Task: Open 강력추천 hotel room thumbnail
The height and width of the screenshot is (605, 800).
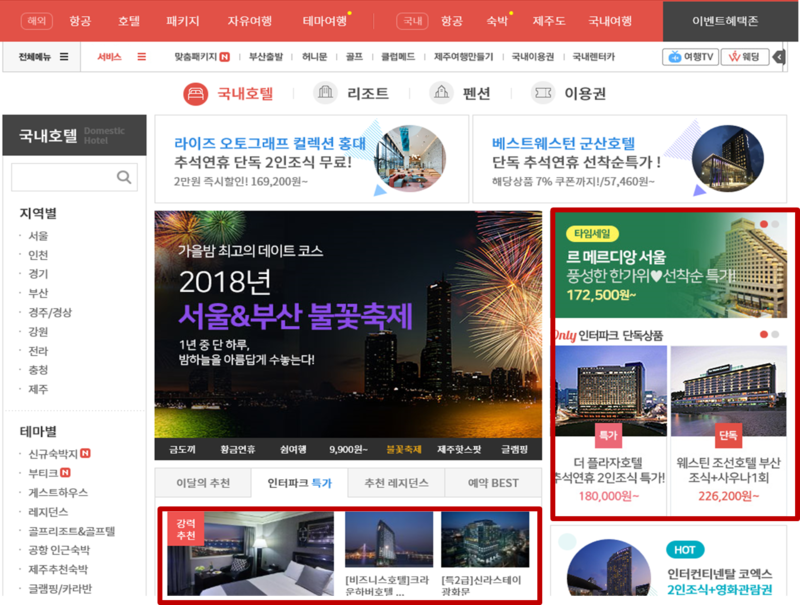Action: click(x=251, y=554)
